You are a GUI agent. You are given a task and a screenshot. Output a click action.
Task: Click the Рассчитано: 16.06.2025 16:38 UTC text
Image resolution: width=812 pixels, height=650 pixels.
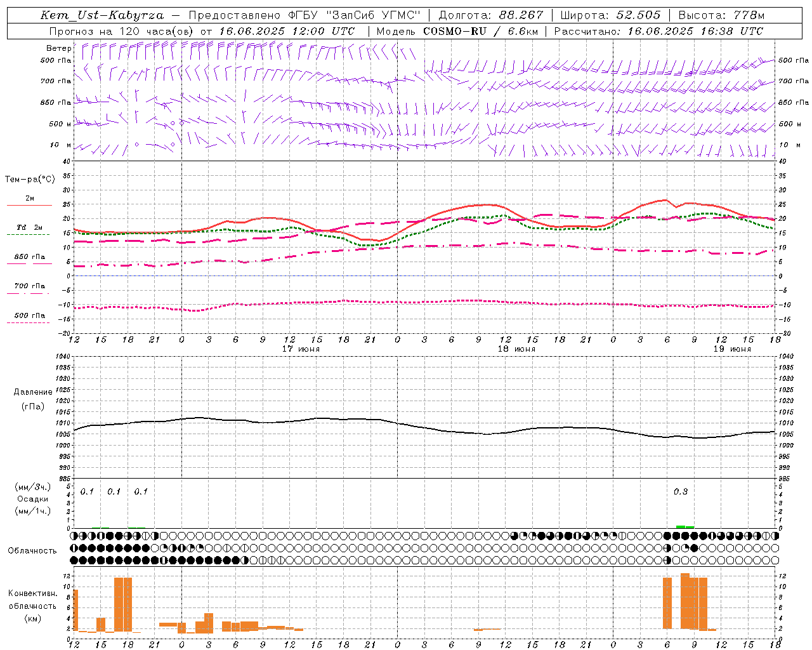[658, 31]
